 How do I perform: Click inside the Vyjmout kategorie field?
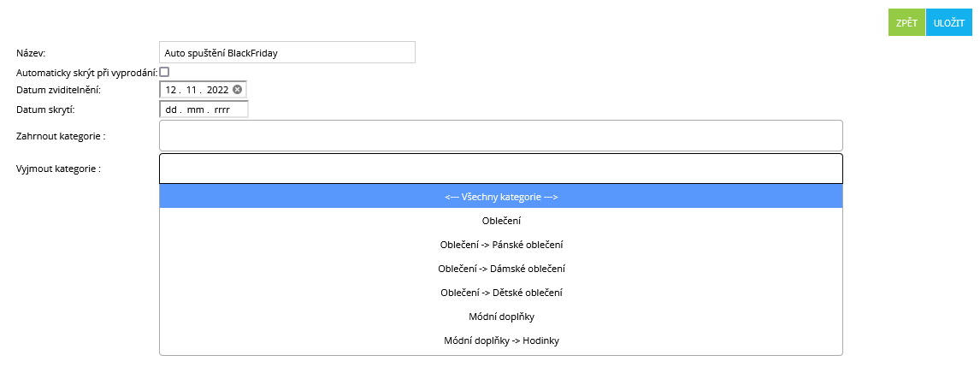501,169
